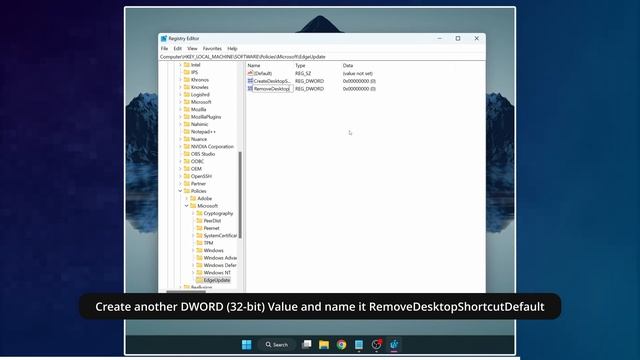Select the Microsoft key above Mozilla
The image size is (640, 360).
tap(201, 102)
